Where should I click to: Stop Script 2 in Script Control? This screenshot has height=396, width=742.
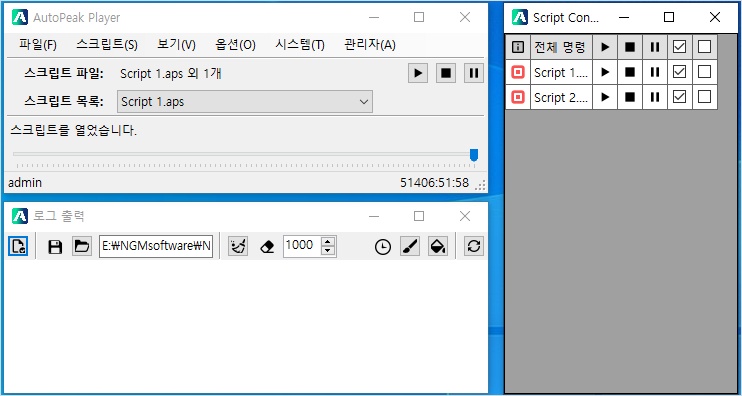pyautogui.click(x=630, y=97)
